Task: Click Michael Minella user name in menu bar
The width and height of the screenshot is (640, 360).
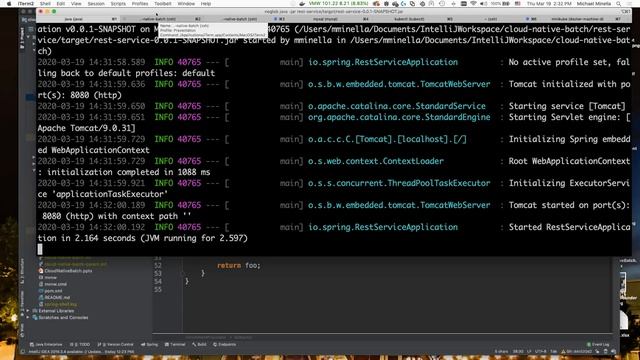Action: [x=593, y=4]
